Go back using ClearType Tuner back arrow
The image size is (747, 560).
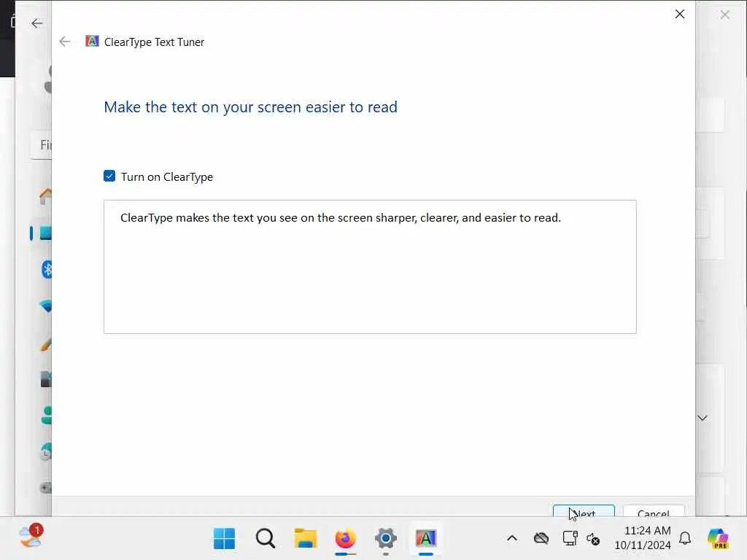tap(65, 42)
